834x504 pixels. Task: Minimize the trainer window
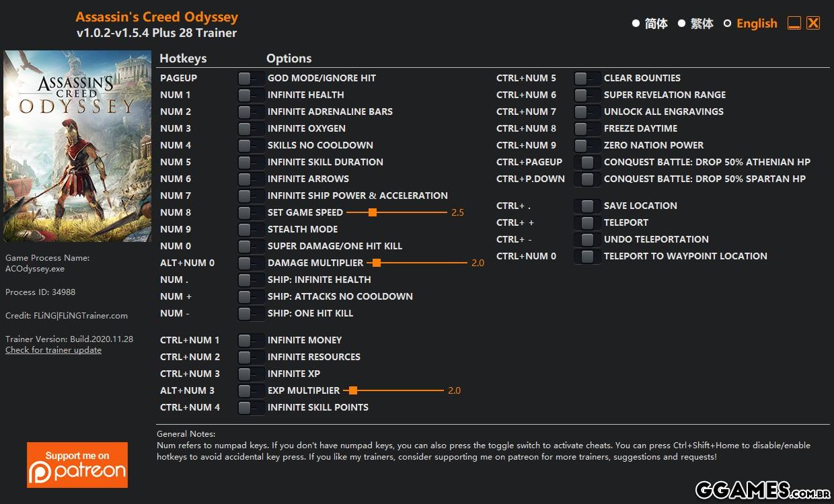pyautogui.click(x=794, y=24)
